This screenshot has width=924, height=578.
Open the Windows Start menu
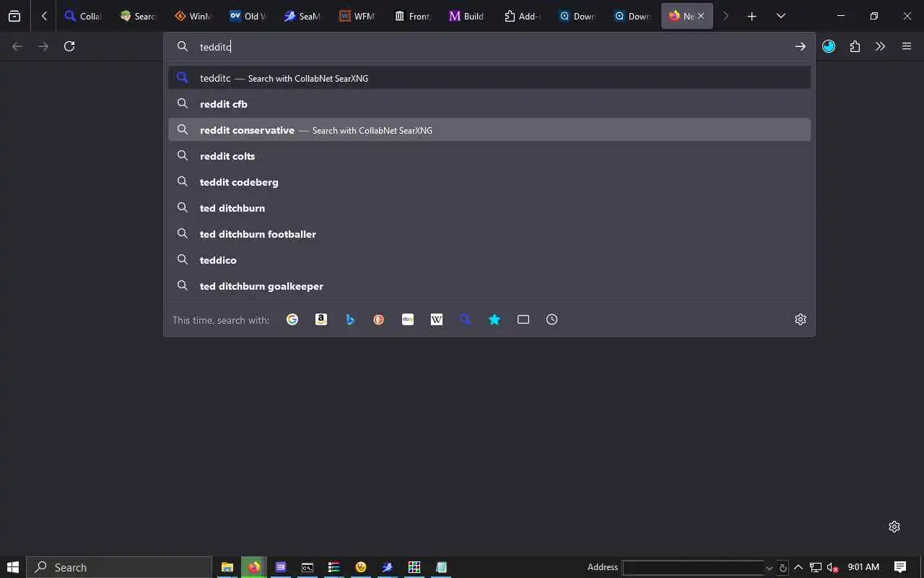coord(12,567)
